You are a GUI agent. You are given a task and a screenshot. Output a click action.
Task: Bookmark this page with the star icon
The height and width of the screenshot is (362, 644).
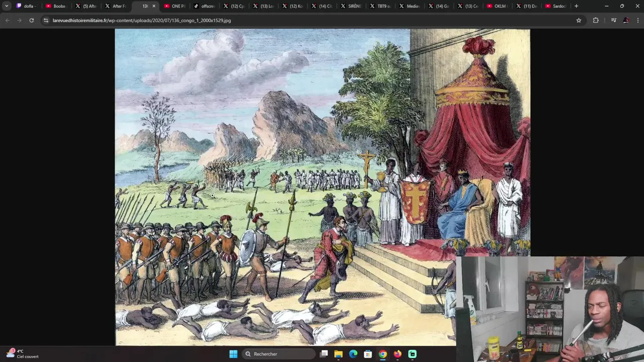pos(579,20)
